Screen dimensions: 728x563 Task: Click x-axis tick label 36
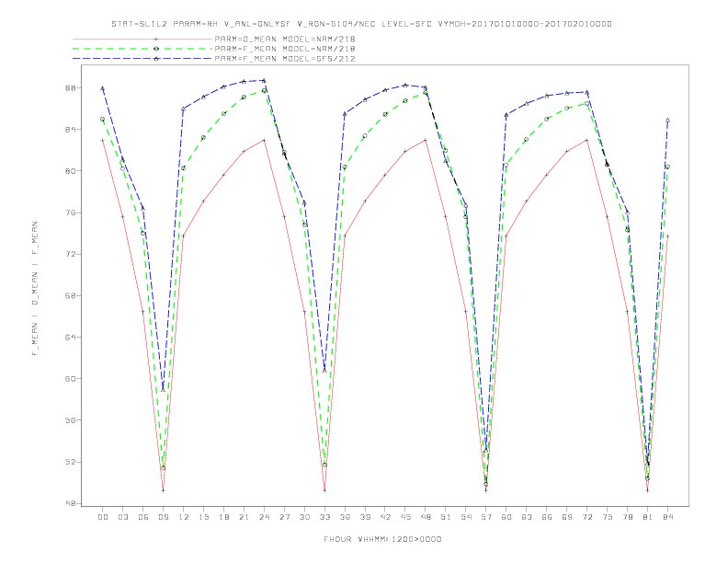click(345, 517)
